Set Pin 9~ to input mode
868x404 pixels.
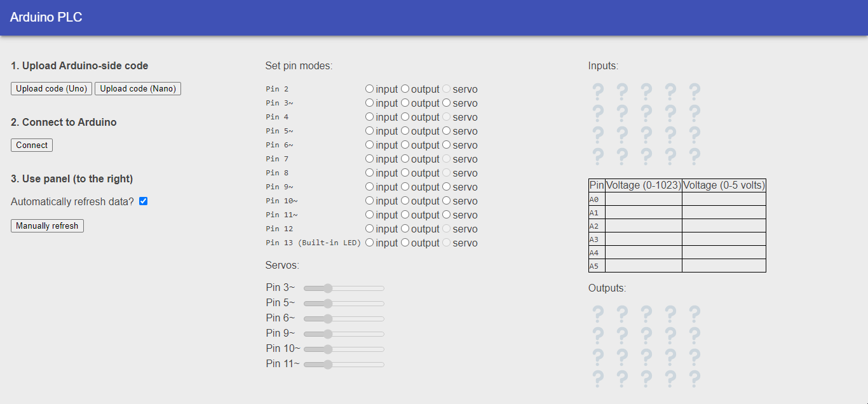point(369,187)
